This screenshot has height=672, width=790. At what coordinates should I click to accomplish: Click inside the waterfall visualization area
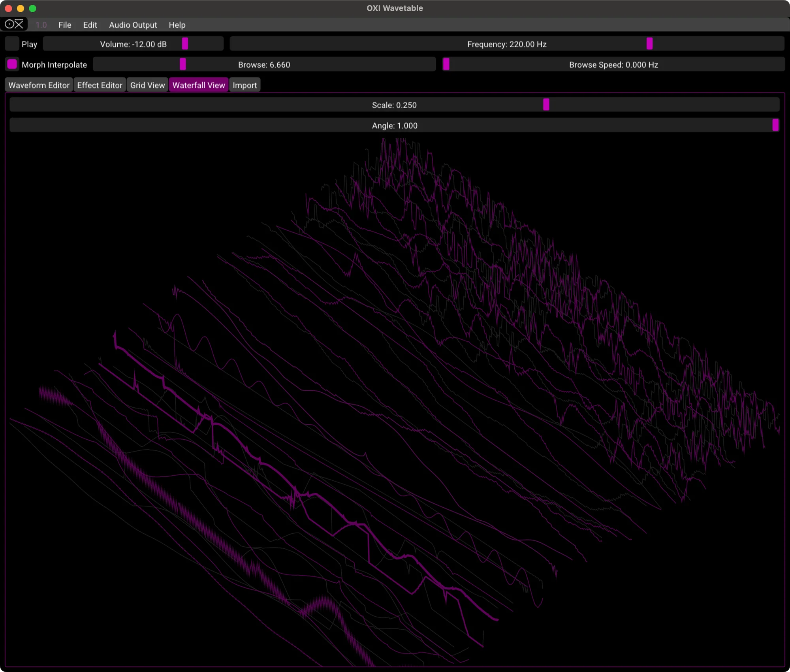coord(395,395)
